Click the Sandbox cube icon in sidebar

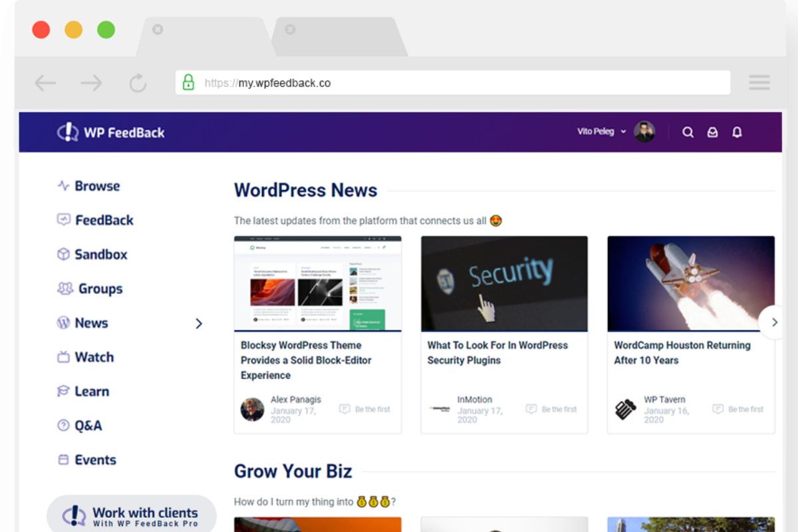[x=63, y=254]
